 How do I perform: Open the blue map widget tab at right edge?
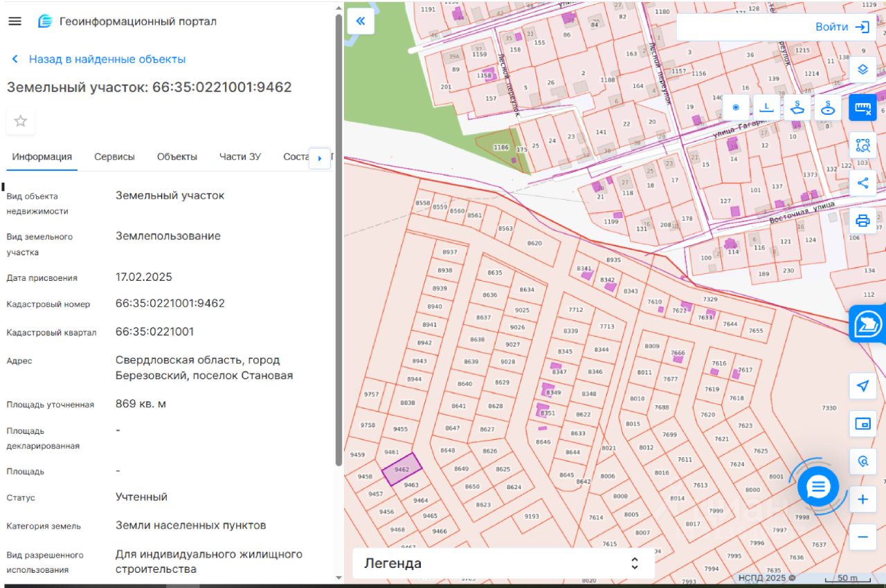click(x=868, y=324)
